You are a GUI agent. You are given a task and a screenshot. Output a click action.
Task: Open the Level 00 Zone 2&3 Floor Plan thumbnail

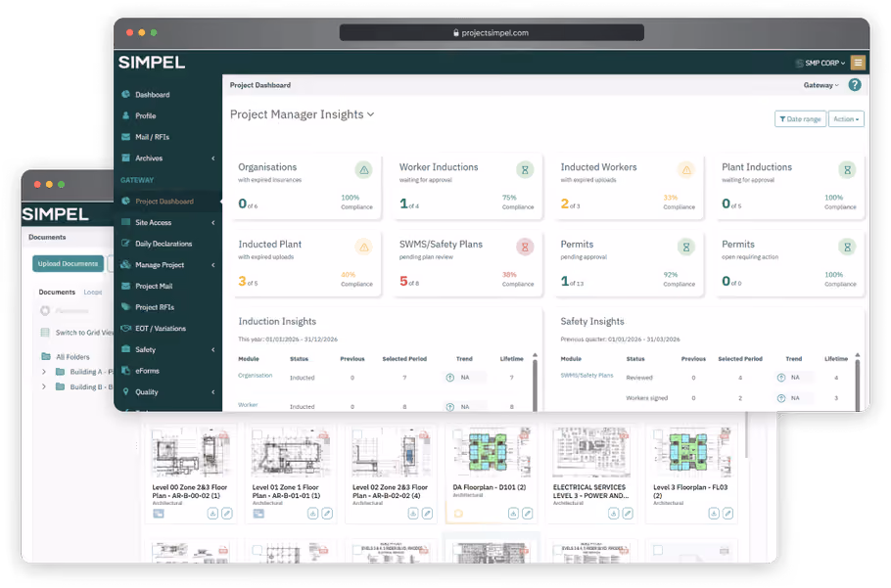(191, 453)
